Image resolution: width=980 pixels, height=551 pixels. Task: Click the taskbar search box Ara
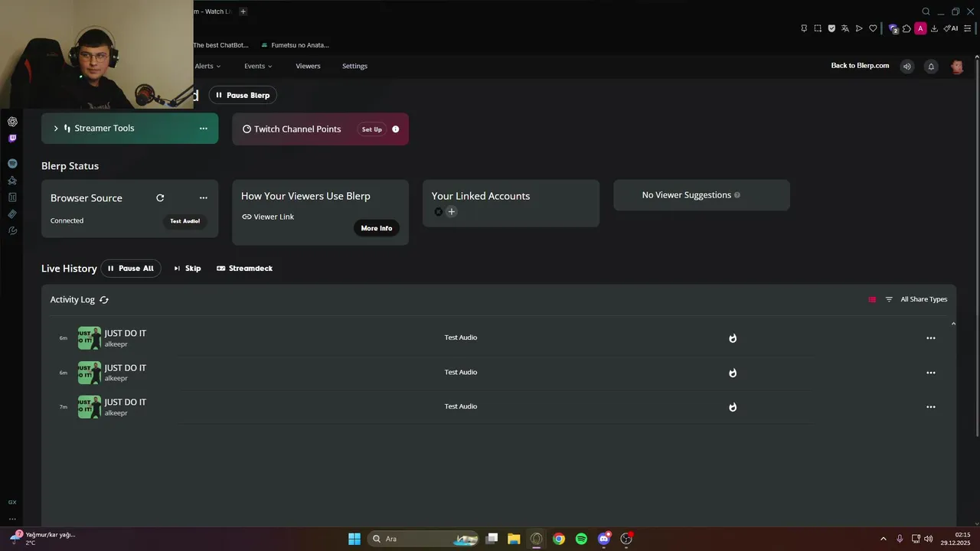coord(423,539)
